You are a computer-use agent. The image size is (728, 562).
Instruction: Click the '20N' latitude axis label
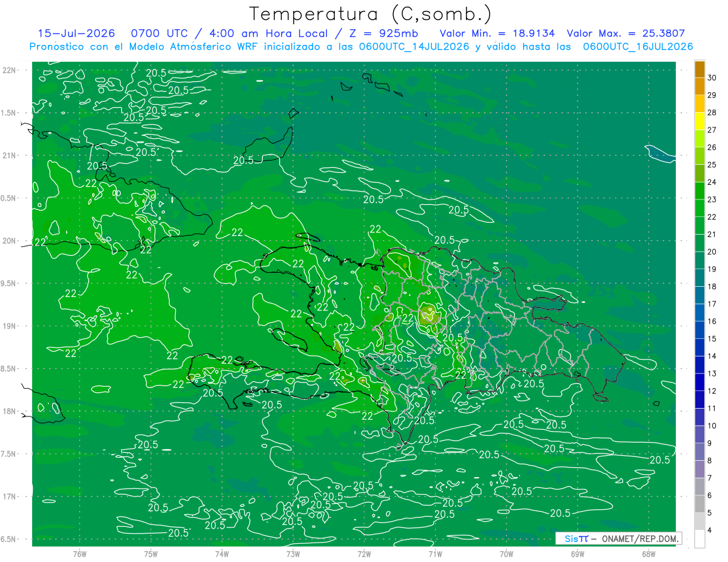point(10,241)
